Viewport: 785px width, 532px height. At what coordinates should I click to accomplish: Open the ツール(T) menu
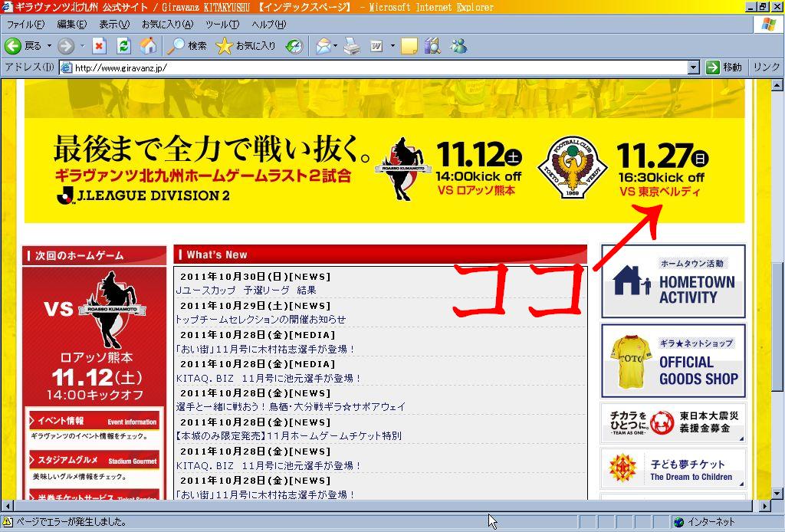pos(222,24)
